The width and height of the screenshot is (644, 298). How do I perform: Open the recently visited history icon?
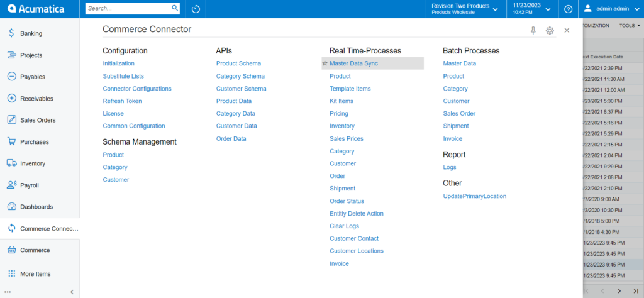[x=196, y=9]
